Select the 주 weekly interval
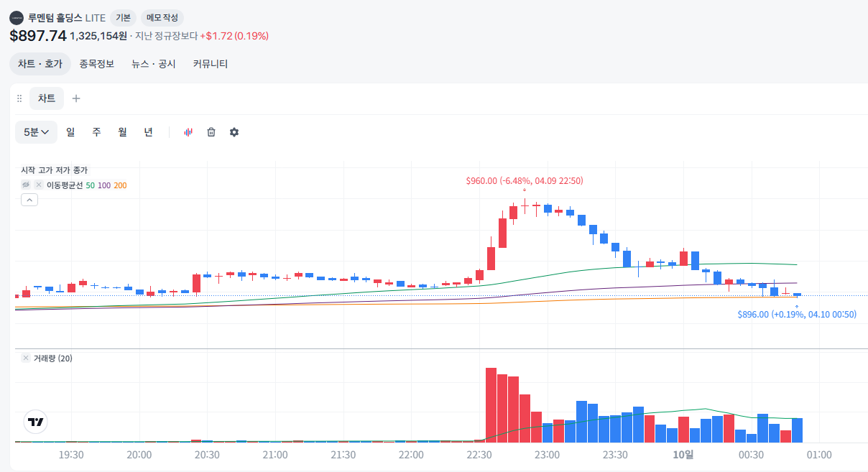 pos(96,132)
